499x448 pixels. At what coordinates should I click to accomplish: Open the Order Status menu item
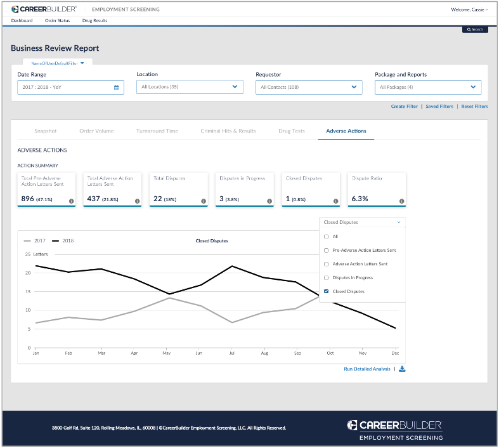[x=57, y=21]
